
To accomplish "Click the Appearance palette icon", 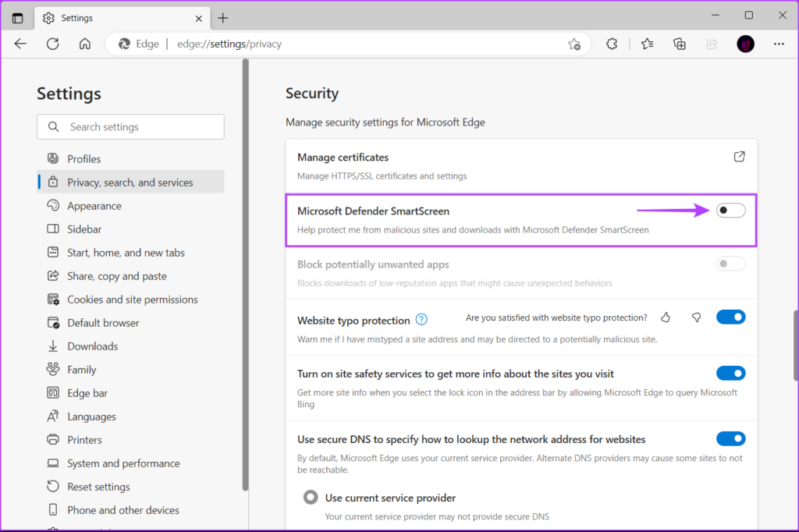I will [53, 205].
